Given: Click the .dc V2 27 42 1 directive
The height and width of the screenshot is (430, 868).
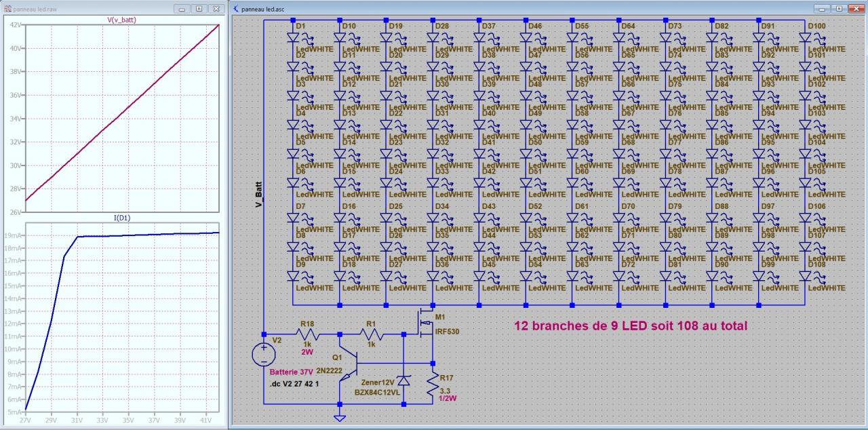Looking at the screenshot, I should click(x=296, y=385).
